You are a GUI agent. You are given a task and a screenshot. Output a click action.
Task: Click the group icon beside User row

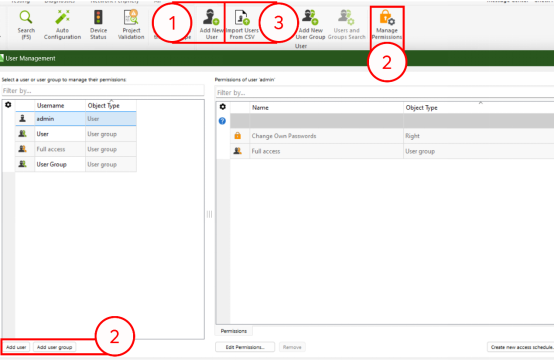click(23, 134)
